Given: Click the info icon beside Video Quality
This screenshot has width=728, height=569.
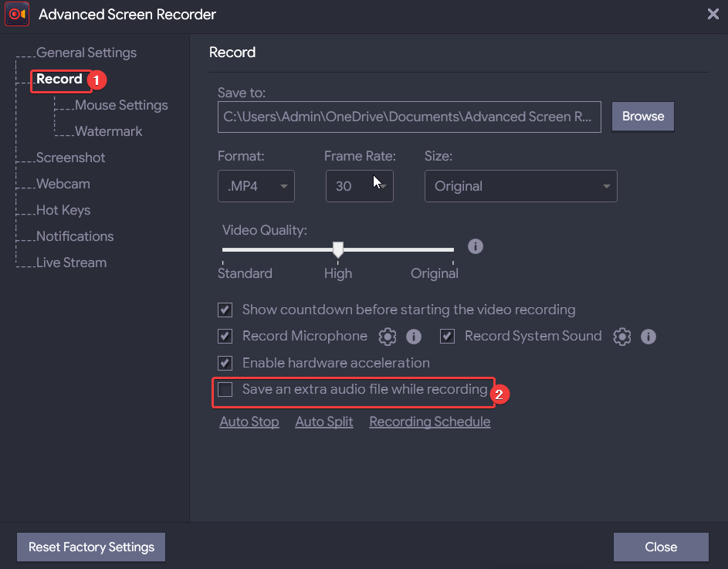Looking at the screenshot, I should coord(476,246).
